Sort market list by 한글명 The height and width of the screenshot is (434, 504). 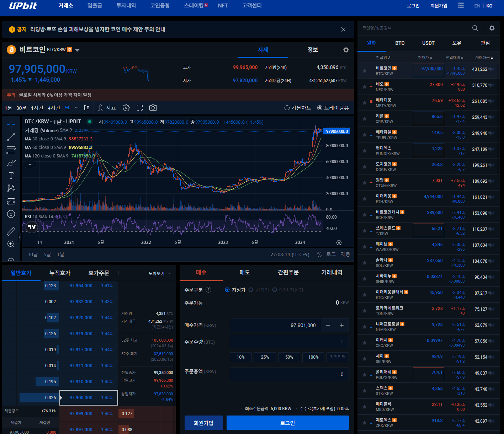[383, 58]
